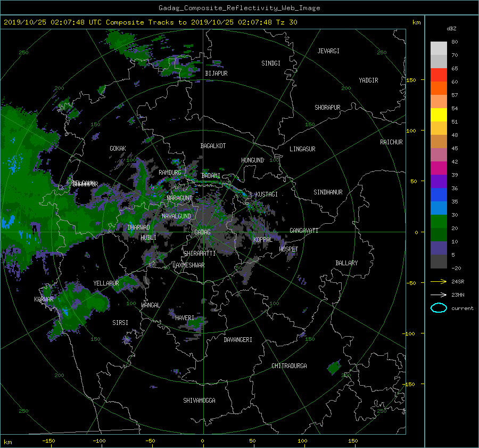Pick the dark gray -20 to 5 dBZ swatch
Viewport: 479px width, 448px height.
[439, 262]
